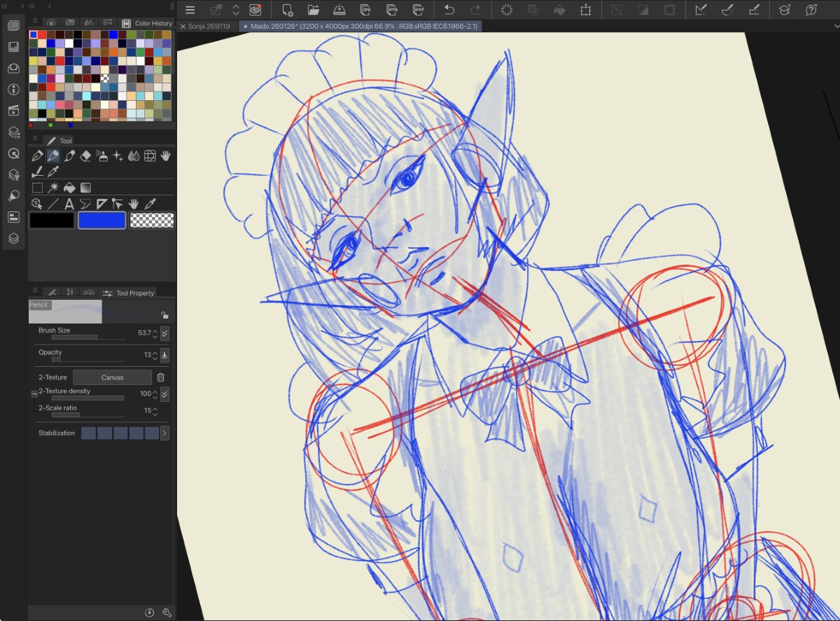Click the Undo arrow in the toolbar
Viewport: 840px width, 621px height.
pos(449,10)
